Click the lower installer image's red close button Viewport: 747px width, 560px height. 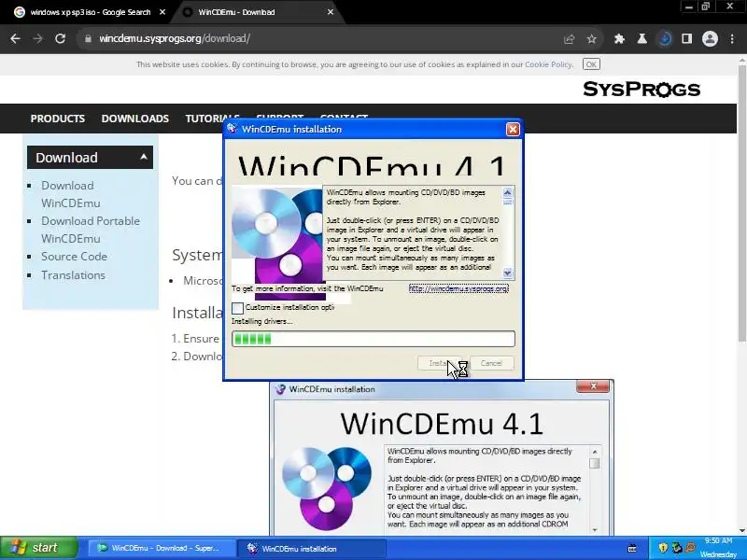593,386
